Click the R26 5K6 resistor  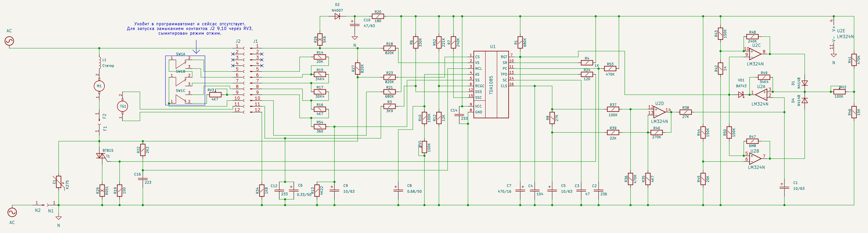click(320, 40)
